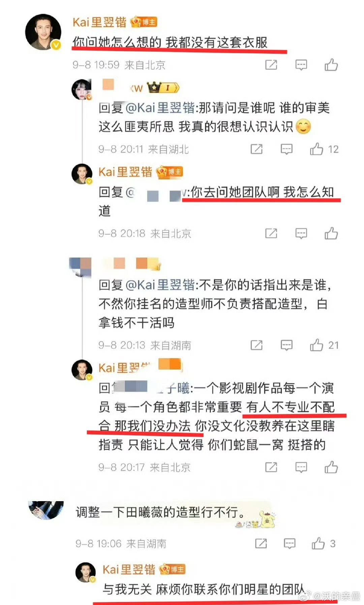The width and height of the screenshot is (364, 605).
Task: View the Hubei commenter's avatar
Action: (82, 89)
